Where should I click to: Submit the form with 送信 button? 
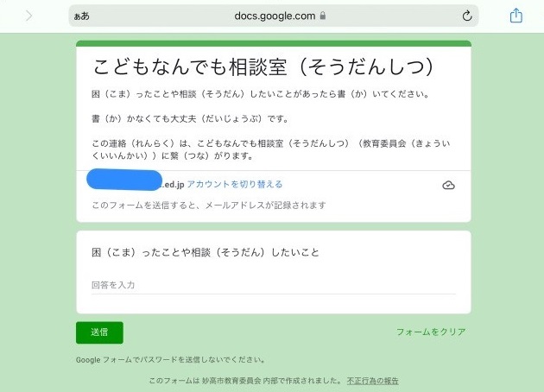(99, 332)
